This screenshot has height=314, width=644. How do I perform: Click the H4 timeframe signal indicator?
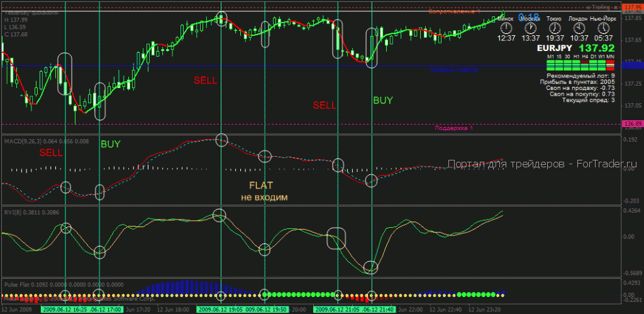coord(585,65)
